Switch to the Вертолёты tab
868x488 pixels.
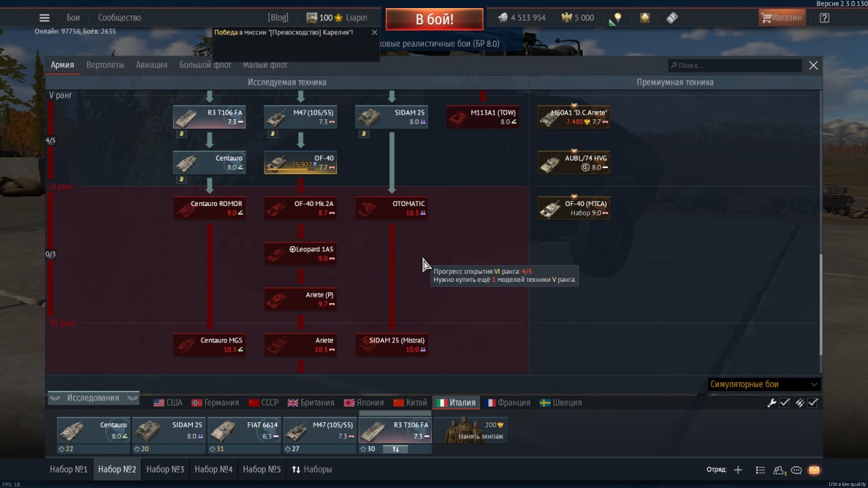pyautogui.click(x=105, y=65)
